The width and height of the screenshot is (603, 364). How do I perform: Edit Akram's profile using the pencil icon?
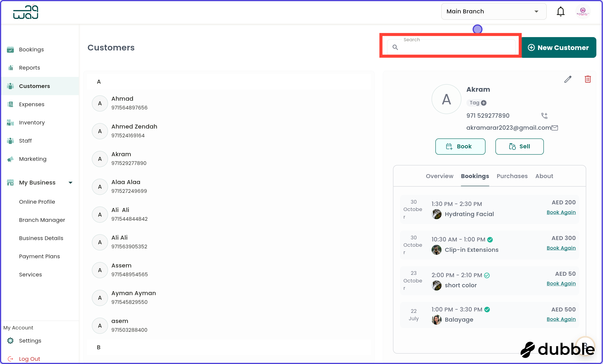tap(568, 79)
